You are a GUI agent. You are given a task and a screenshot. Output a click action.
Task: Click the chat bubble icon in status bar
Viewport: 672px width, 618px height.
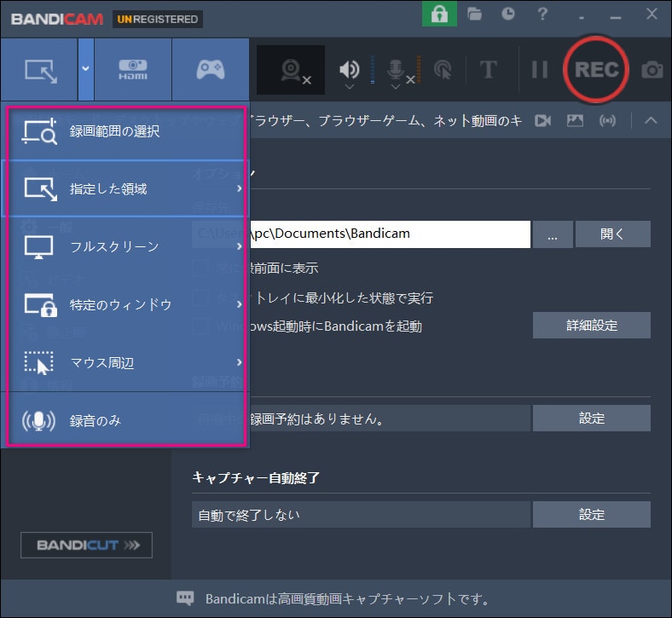pyautogui.click(x=185, y=598)
